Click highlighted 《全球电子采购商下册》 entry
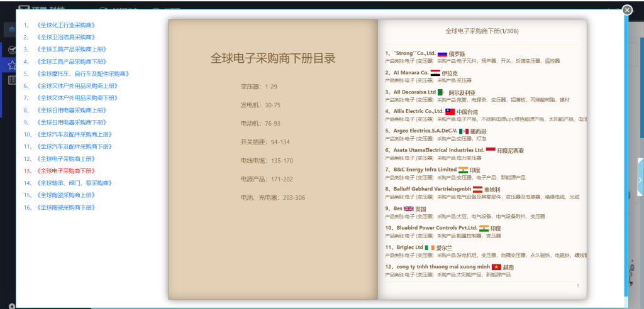This screenshot has width=644, height=309. [65, 171]
